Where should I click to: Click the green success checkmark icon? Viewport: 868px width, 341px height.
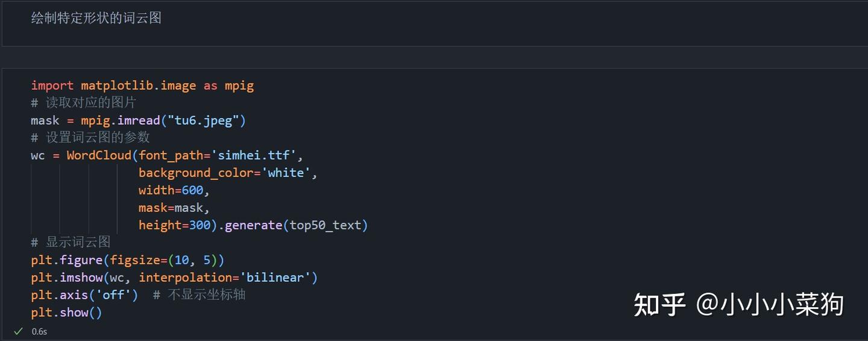(x=19, y=331)
